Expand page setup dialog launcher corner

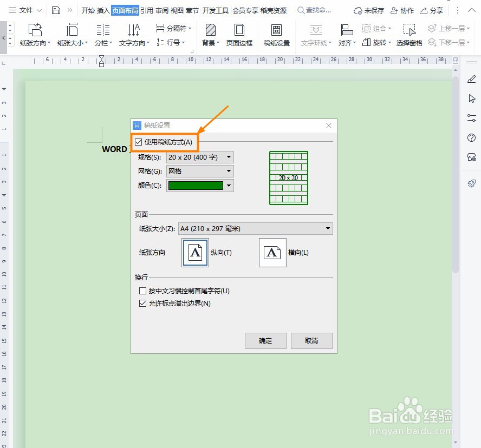point(192,51)
